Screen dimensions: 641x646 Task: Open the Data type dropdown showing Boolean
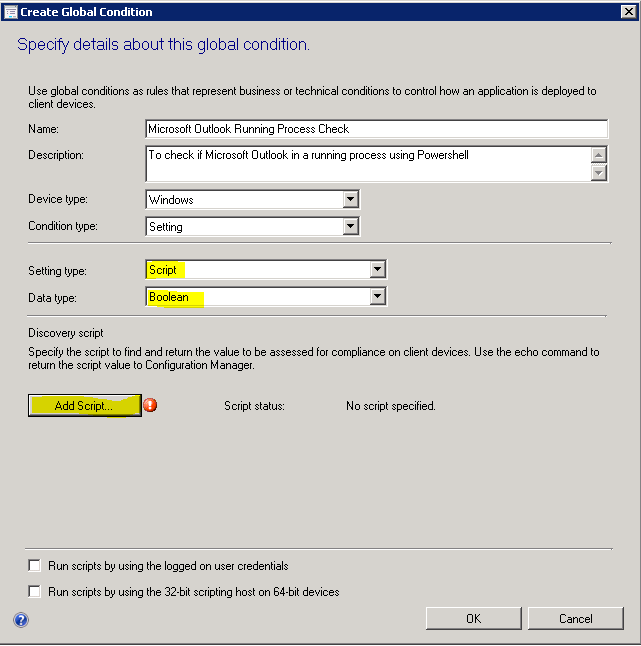pos(377,296)
